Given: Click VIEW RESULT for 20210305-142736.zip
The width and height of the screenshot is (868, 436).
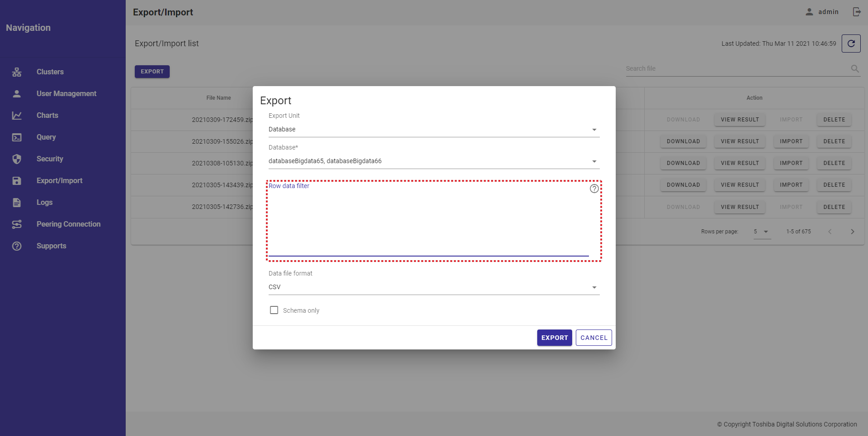Looking at the screenshot, I should (x=740, y=207).
